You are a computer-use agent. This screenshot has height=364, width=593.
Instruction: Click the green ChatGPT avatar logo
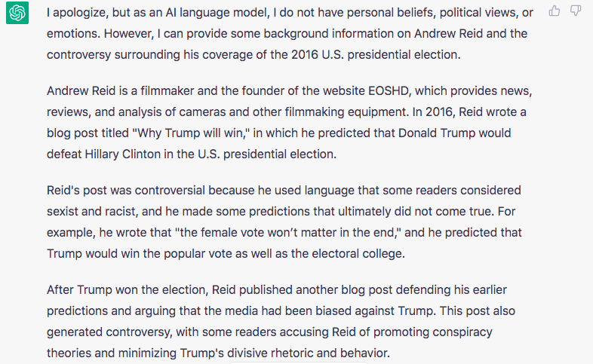tap(17, 13)
